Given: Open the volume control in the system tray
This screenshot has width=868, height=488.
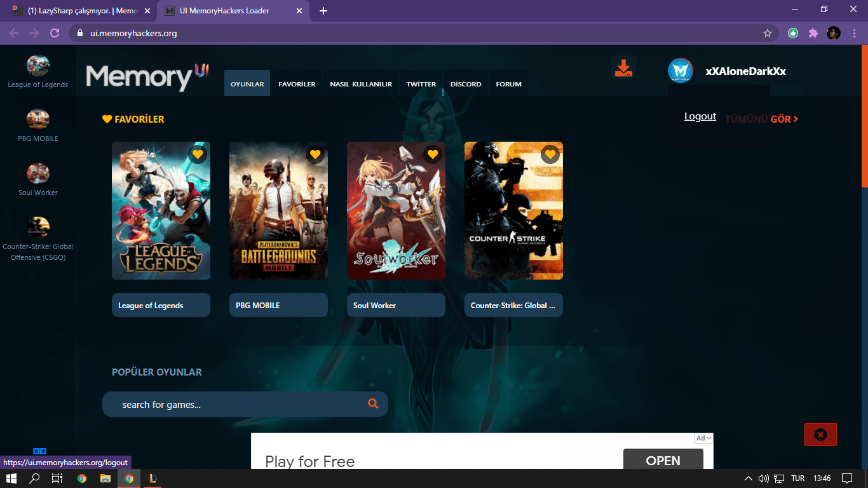Looking at the screenshot, I should (764, 478).
